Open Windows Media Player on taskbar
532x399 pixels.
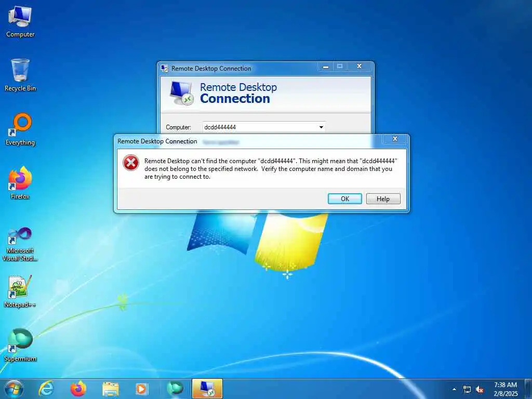[141, 389]
